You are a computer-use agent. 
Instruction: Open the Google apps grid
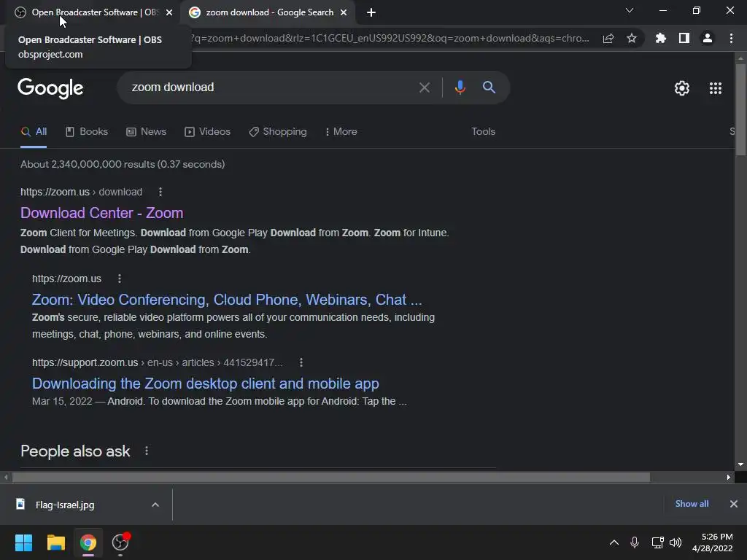(716, 88)
